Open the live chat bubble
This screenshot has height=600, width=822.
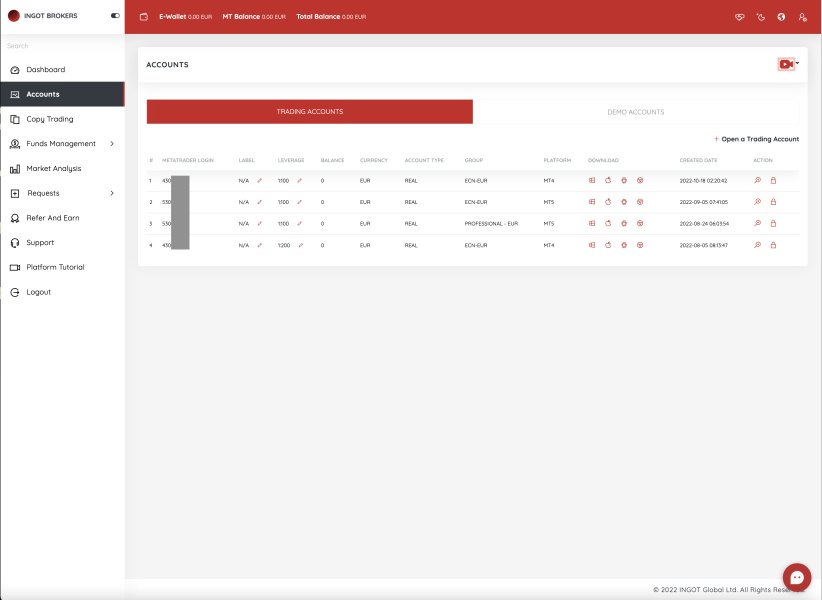click(797, 577)
